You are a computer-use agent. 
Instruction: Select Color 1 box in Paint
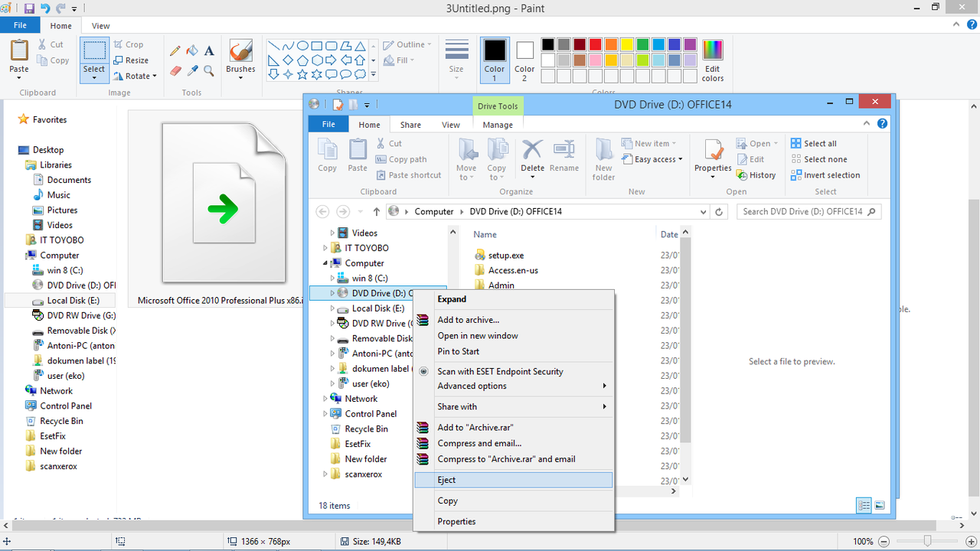(495, 60)
